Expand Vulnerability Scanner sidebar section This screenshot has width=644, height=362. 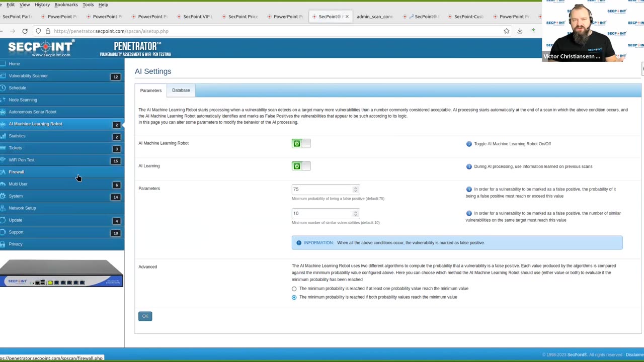[x=62, y=76]
